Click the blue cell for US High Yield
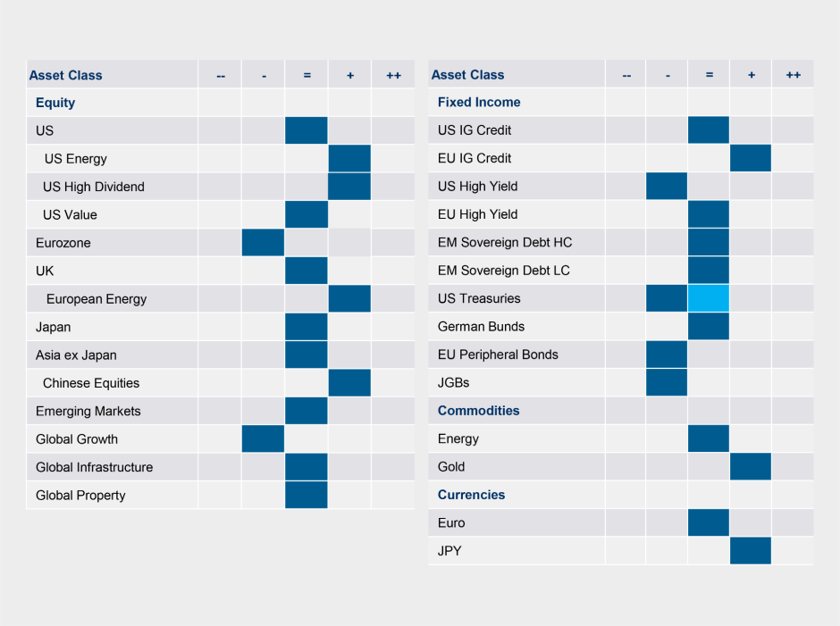The width and height of the screenshot is (840, 626). coord(667,186)
